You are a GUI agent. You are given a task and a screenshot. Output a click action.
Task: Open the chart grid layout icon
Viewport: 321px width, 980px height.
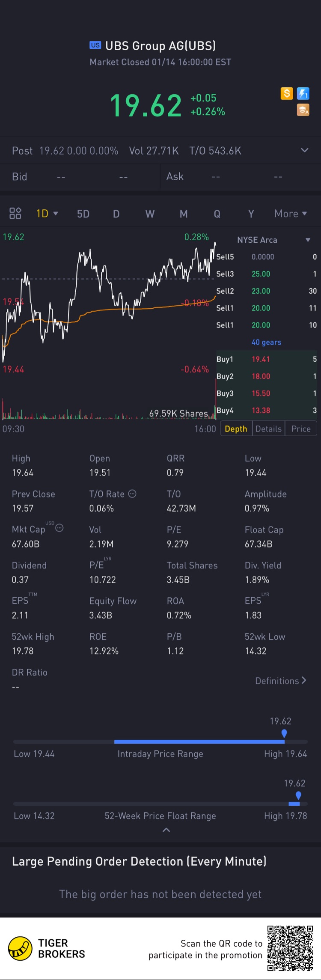coord(15,213)
